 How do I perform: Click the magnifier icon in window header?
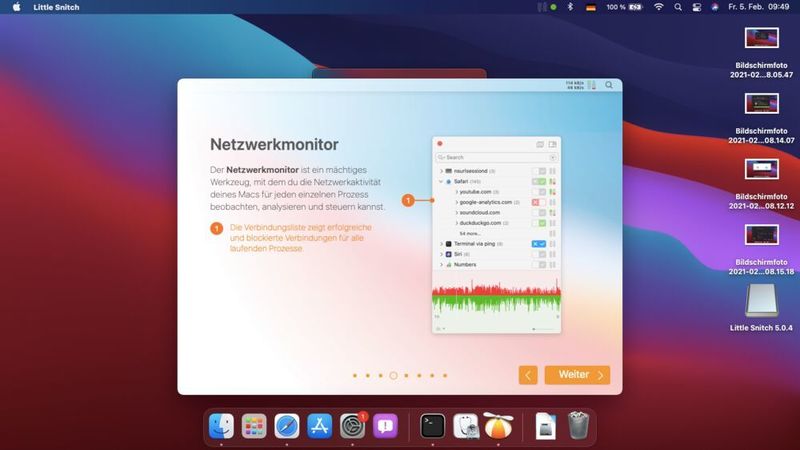[609, 85]
